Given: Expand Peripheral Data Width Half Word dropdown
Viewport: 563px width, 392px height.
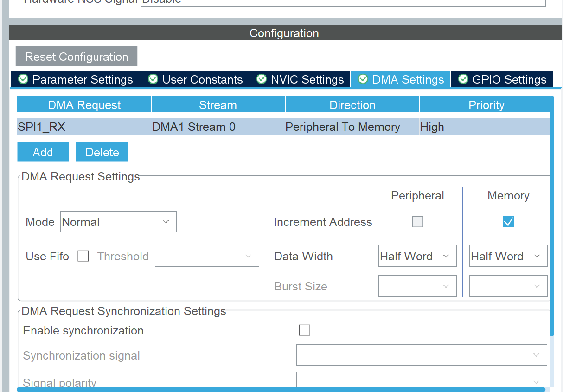Looking at the screenshot, I should (417, 256).
